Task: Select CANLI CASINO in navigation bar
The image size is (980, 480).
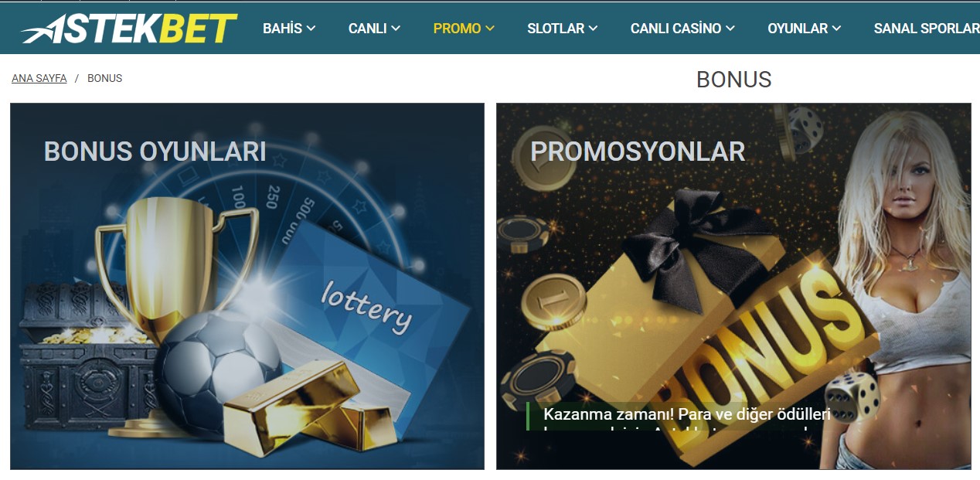Action: 675,29
